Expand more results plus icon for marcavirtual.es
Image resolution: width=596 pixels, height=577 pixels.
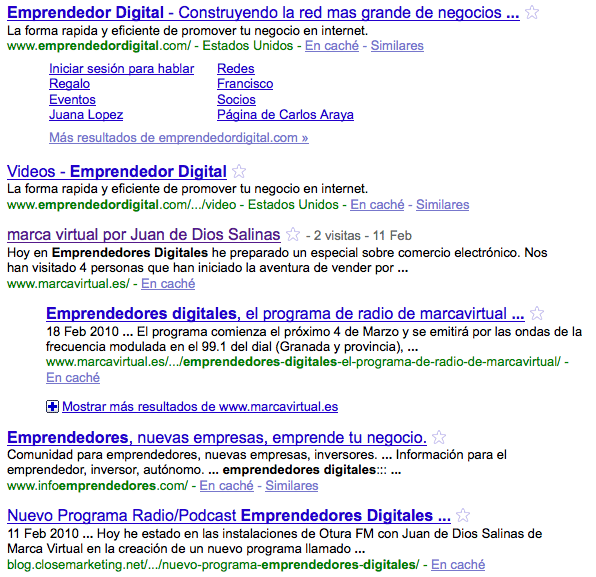tap(52, 407)
